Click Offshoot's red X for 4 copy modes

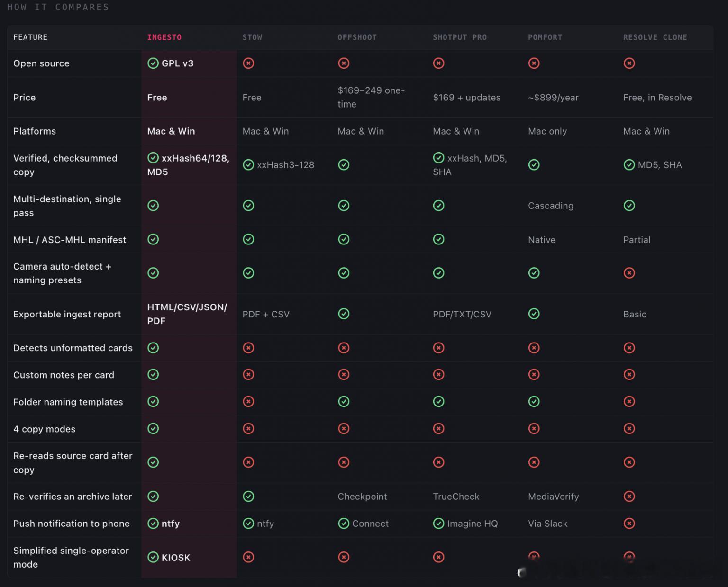click(344, 429)
